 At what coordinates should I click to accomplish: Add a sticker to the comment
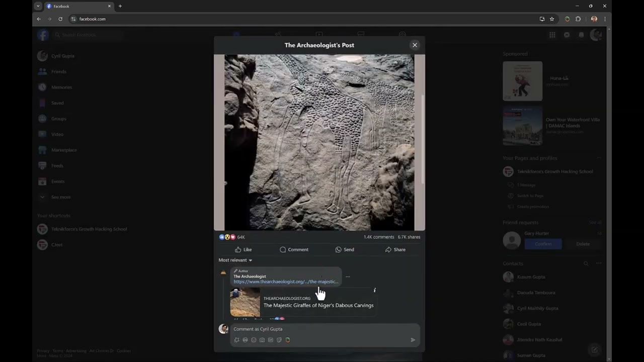[279, 340]
